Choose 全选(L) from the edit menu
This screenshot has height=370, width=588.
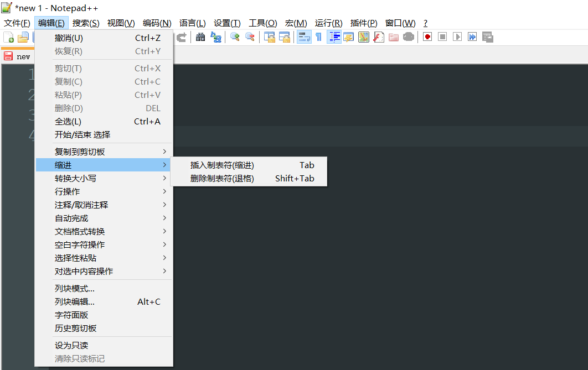coord(104,122)
